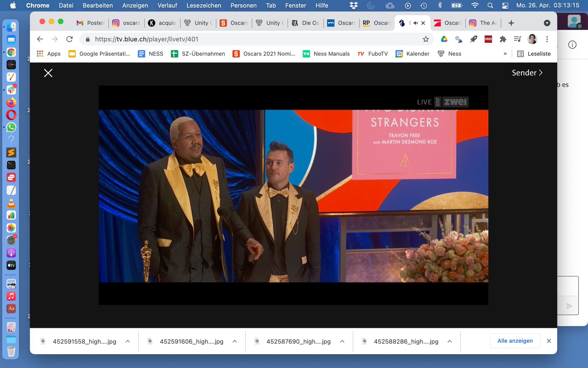
Task: Toggle macOS Control Center in menu bar
Action: (505, 5)
